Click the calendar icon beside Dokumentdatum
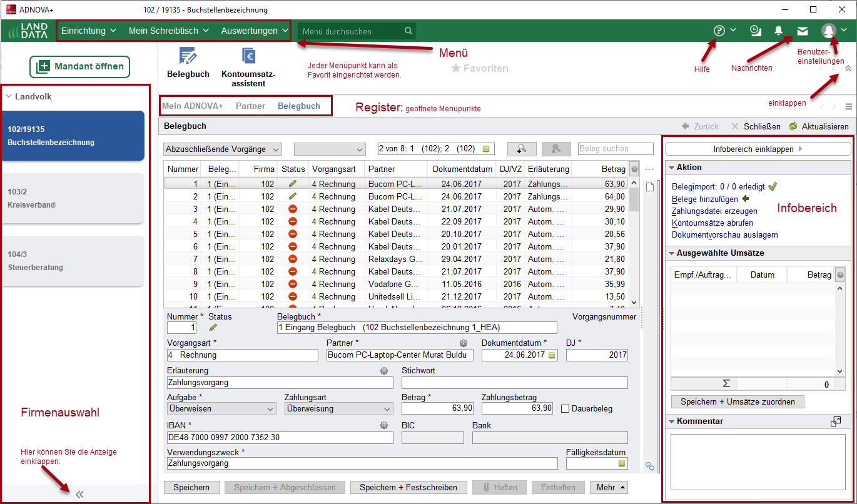 click(552, 355)
